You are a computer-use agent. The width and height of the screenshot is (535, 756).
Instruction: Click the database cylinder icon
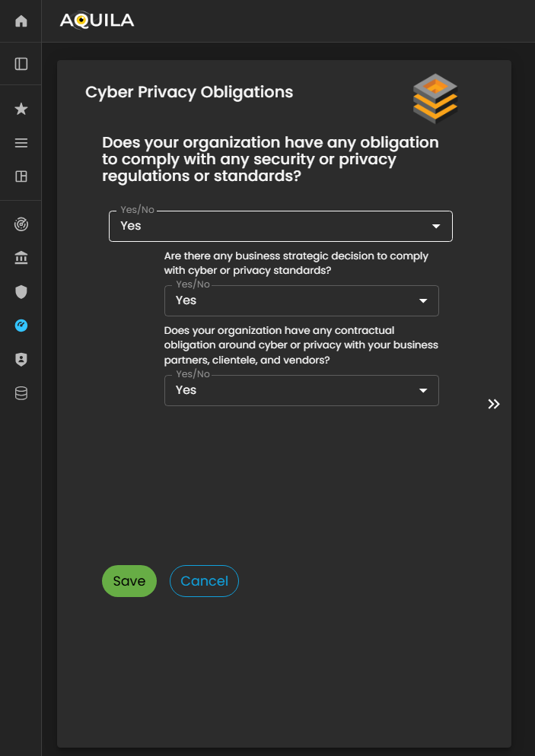(21, 393)
